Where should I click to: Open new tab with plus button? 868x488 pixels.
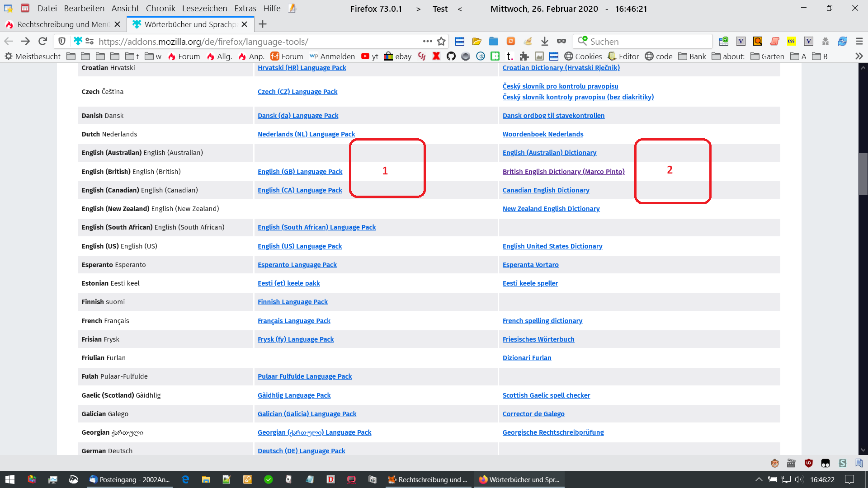click(263, 24)
